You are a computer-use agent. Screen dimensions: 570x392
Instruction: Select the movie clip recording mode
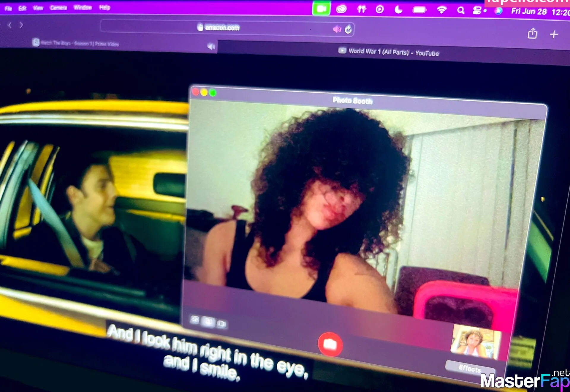click(x=221, y=324)
